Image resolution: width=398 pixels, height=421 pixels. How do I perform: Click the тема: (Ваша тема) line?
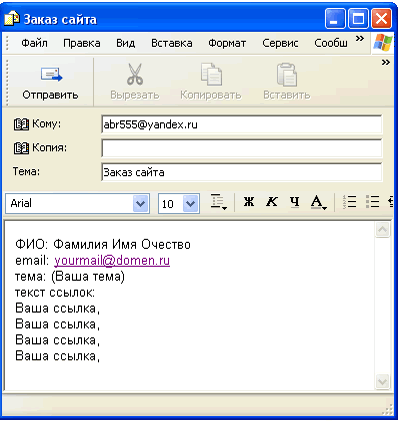[70, 277]
